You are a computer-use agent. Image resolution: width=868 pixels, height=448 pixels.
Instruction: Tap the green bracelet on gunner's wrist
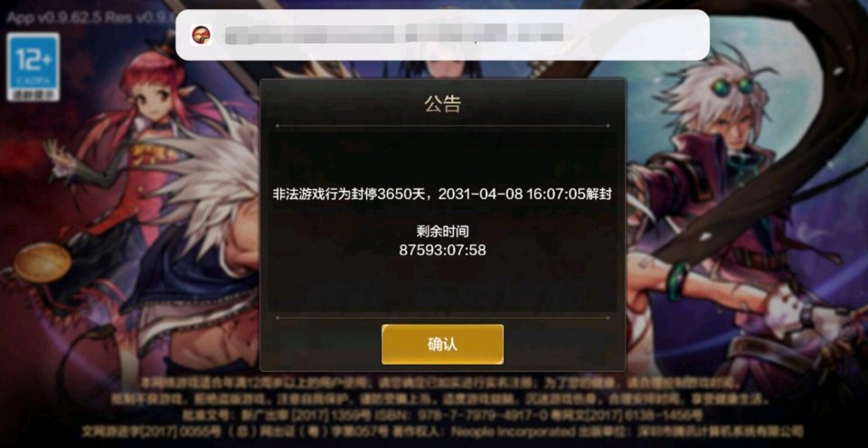click(677, 281)
